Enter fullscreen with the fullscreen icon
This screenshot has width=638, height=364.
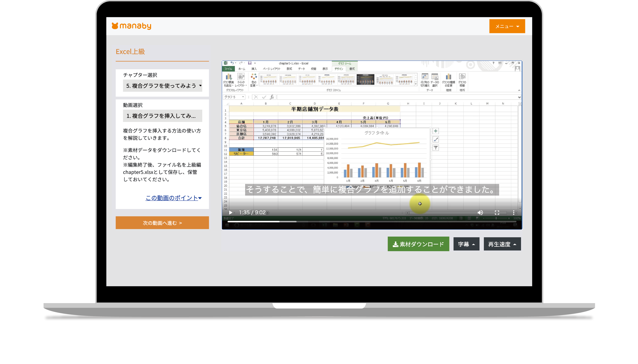(497, 212)
